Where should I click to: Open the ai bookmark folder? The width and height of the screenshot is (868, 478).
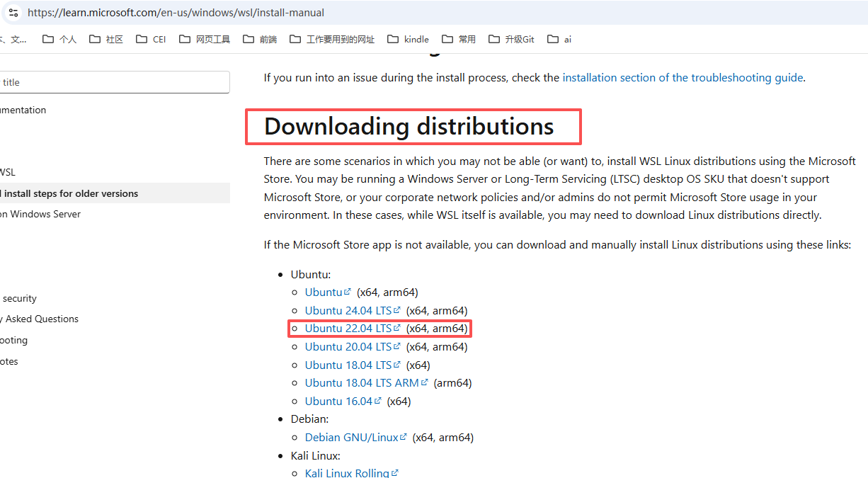[559, 40]
